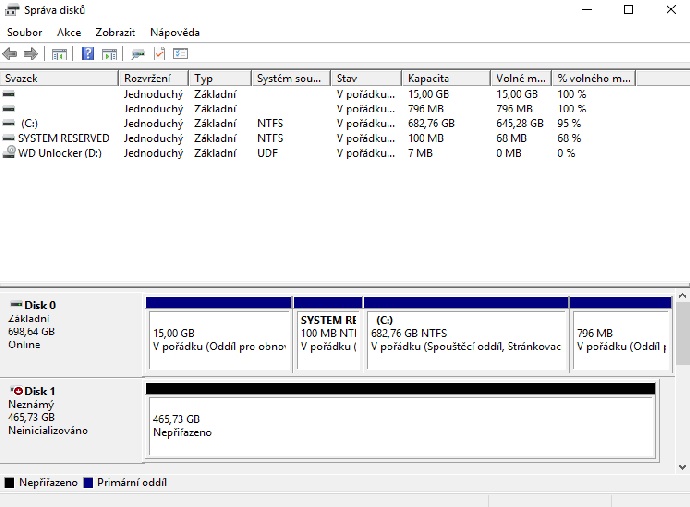Viewport: 690px width, 507px height.
Task: Click the Forward arrow toolbar icon
Action: tap(30, 54)
